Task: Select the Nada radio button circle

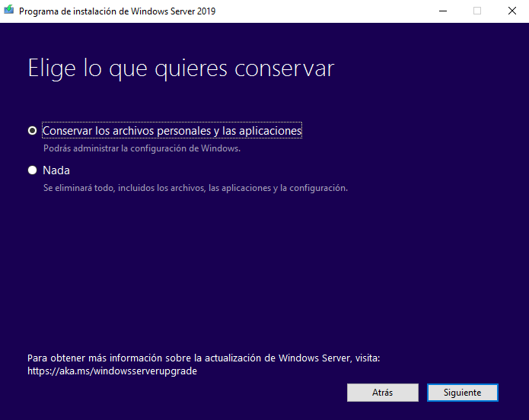Action: (32, 170)
